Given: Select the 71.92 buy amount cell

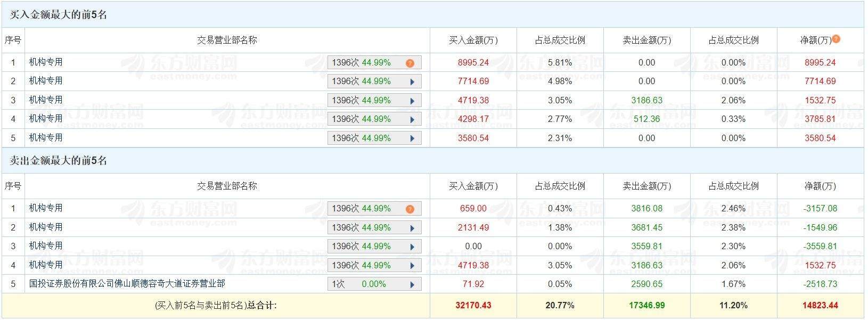Looking at the screenshot, I should [x=473, y=284].
